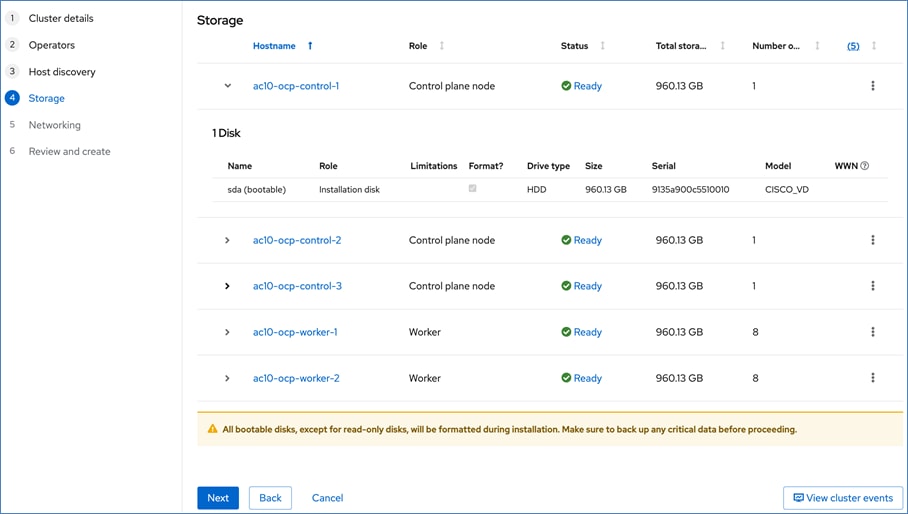Viewport: 908px width, 514px height.
Task: Click the (5) column header link
Action: (853, 46)
